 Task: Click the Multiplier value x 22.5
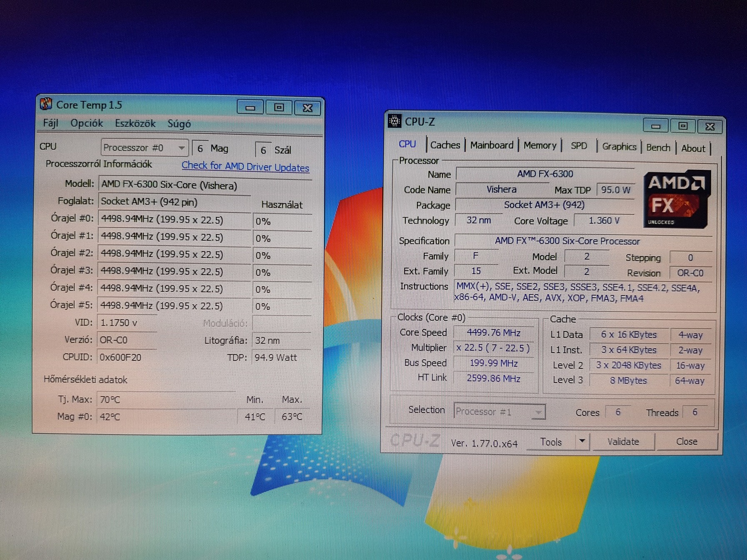[x=493, y=348]
